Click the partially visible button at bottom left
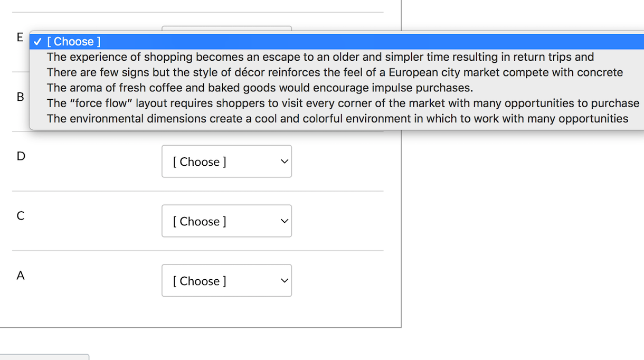Screen dimensions: 644x360 pos(45,358)
